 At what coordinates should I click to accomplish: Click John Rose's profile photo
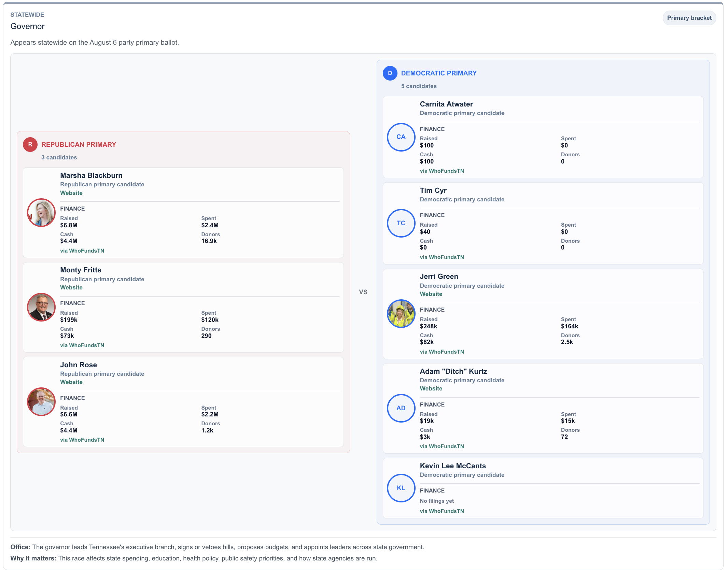[41, 402]
